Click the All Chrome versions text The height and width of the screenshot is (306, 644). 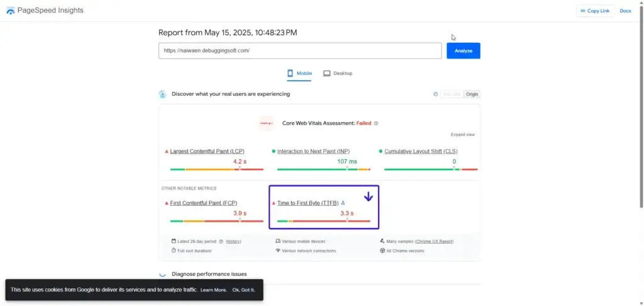tap(406, 251)
